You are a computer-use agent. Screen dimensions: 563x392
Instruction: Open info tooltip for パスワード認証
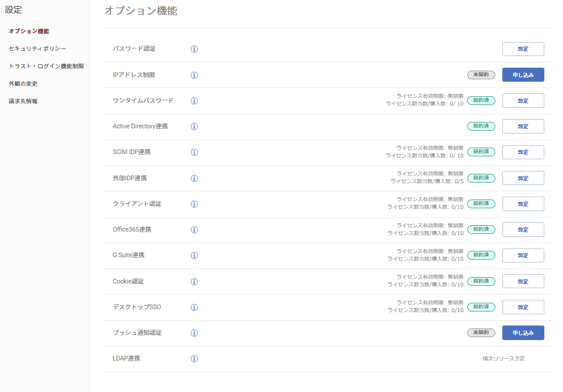tap(194, 49)
